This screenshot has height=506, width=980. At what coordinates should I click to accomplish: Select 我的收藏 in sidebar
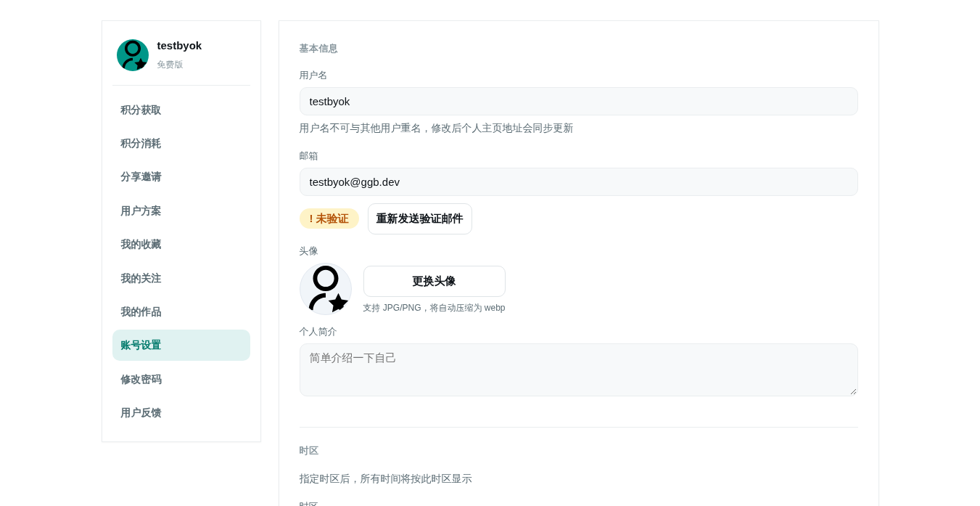[181, 245]
